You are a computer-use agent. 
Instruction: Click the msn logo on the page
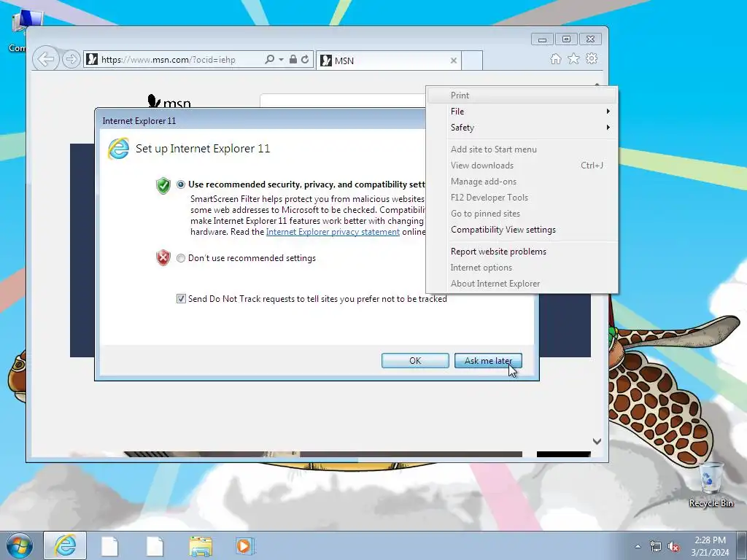coord(169,101)
